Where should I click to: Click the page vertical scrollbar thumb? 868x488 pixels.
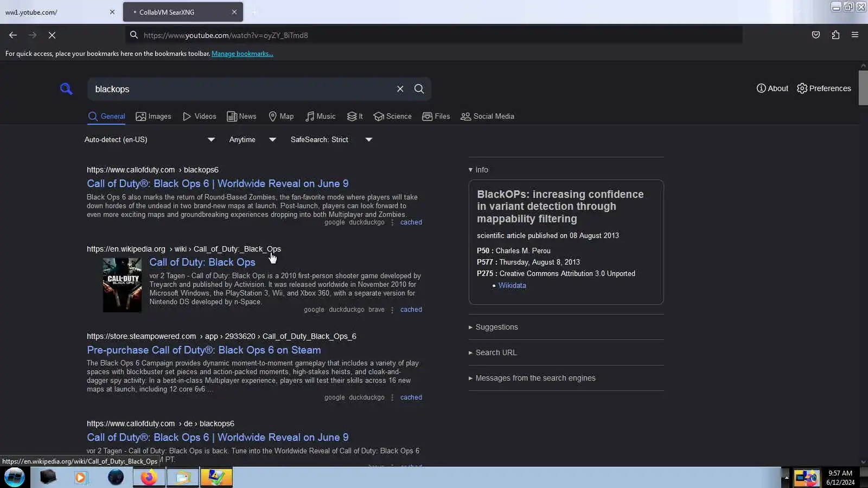pos(863,88)
